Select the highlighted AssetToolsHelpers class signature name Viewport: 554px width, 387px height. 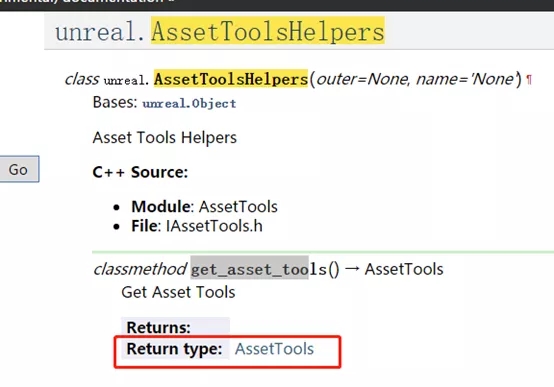[x=231, y=78]
